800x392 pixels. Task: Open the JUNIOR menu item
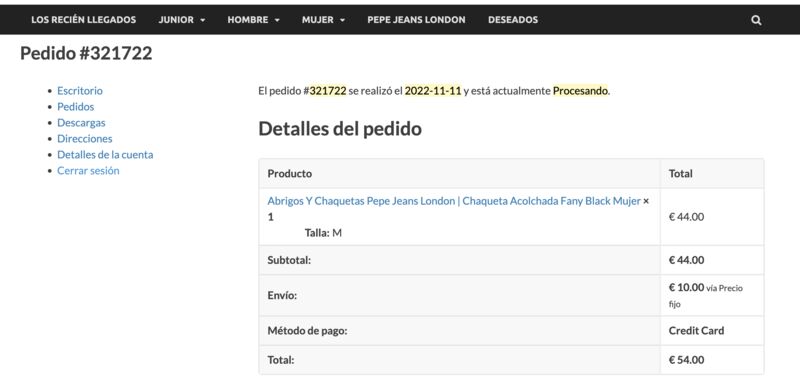pyautogui.click(x=176, y=20)
